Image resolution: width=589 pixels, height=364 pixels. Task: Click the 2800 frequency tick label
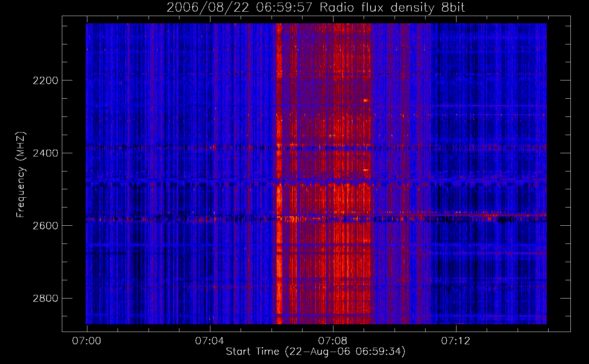(x=46, y=298)
